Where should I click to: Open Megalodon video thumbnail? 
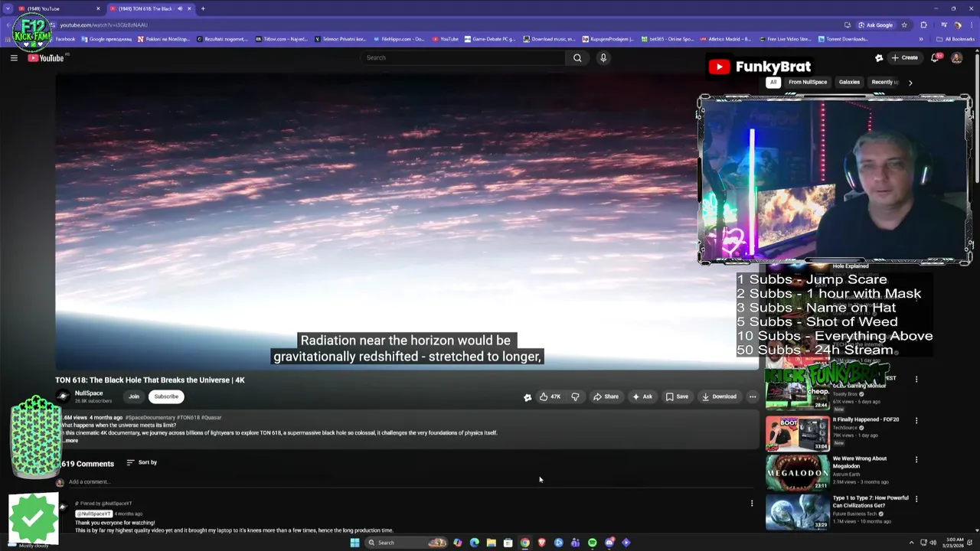pos(797,472)
